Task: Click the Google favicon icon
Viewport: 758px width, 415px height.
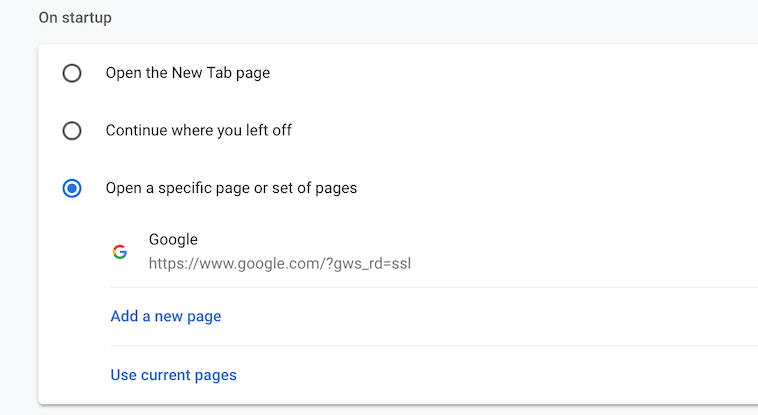Action: (x=120, y=252)
